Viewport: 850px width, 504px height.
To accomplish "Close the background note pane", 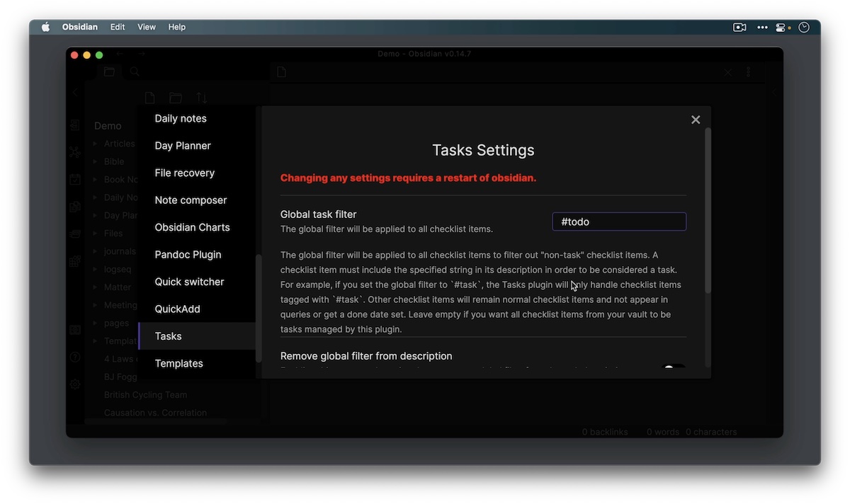I will point(727,72).
